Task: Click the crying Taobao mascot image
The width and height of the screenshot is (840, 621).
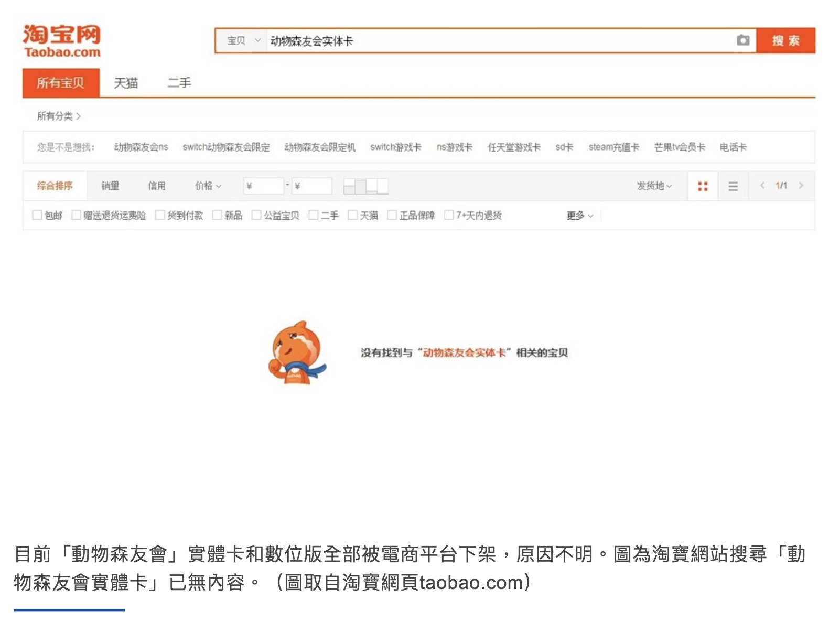Action: coord(297,352)
